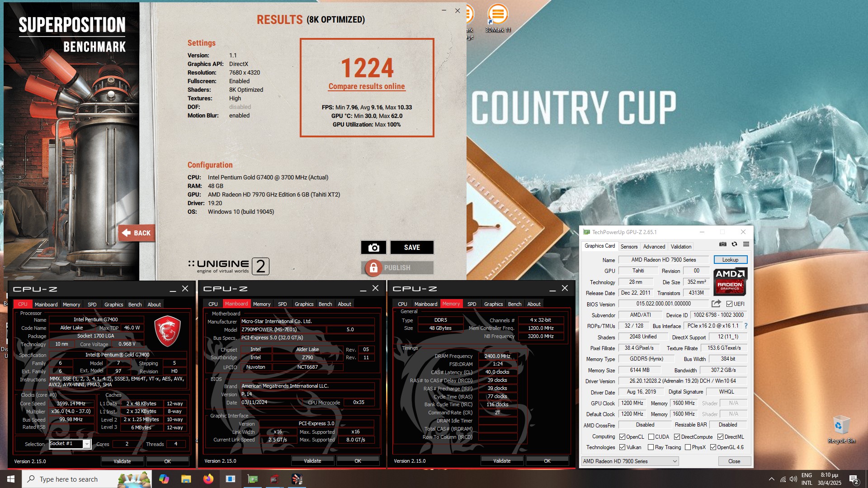Image resolution: width=868 pixels, height=488 pixels.
Task: Toggle the PhysX checkbox
Action: [688, 447]
